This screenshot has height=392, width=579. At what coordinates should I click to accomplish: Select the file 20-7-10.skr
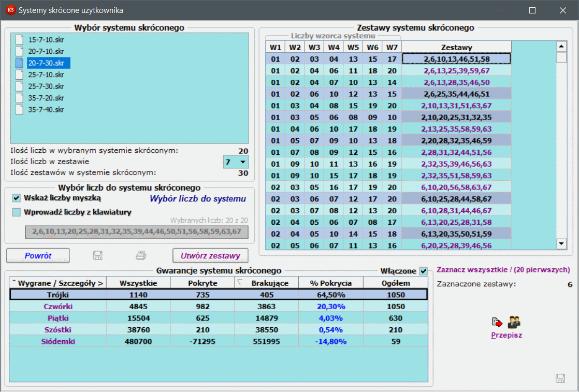click(46, 51)
